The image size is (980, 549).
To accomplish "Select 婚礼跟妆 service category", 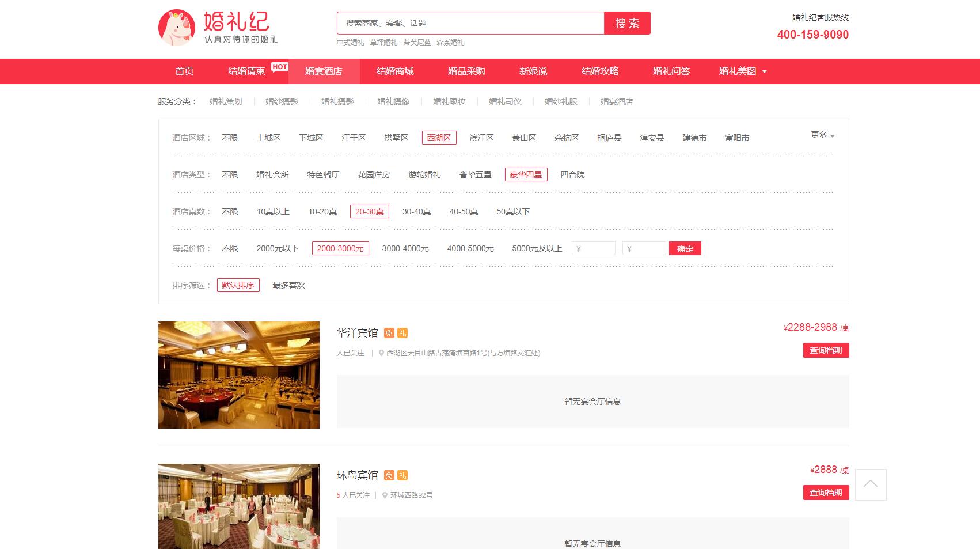I will pos(449,101).
